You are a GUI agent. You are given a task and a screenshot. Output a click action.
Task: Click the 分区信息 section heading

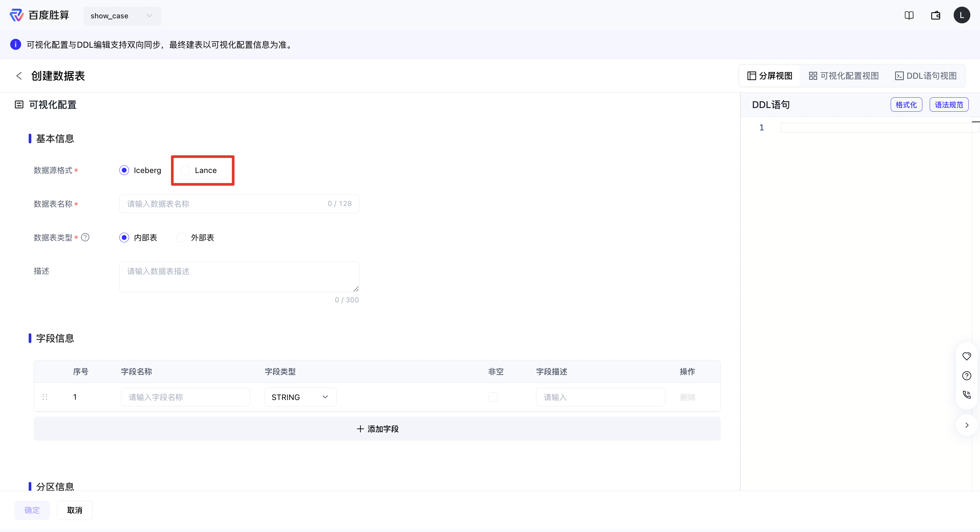[x=55, y=486]
